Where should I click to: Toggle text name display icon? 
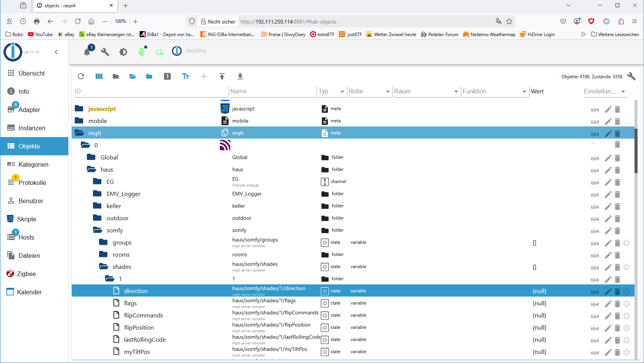pos(186,76)
